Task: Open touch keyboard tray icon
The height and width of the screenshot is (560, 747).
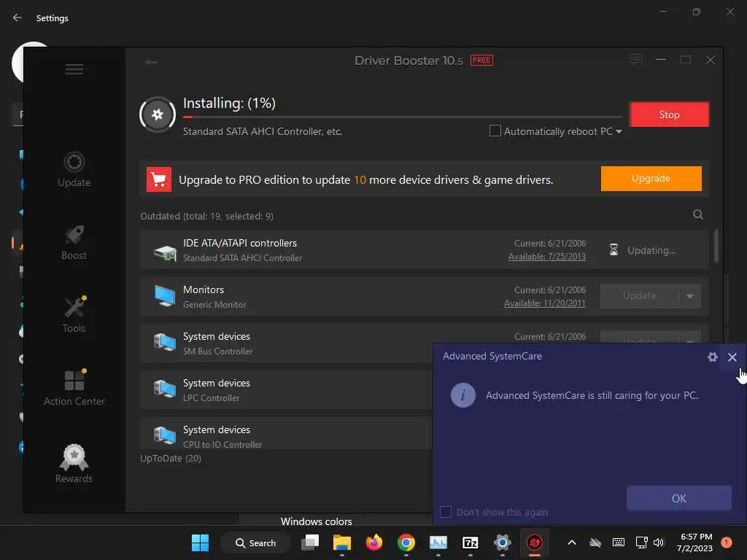Action: click(x=619, y=542)
